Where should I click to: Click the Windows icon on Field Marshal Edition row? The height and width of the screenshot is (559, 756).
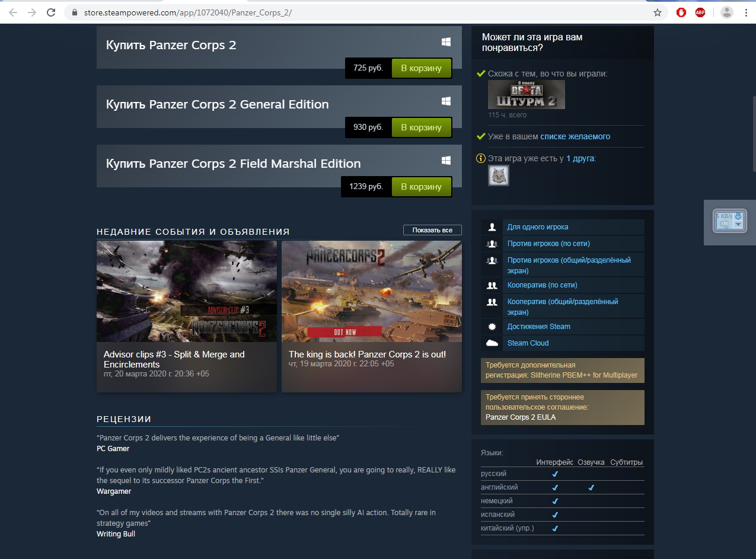[x=446, y=161]
